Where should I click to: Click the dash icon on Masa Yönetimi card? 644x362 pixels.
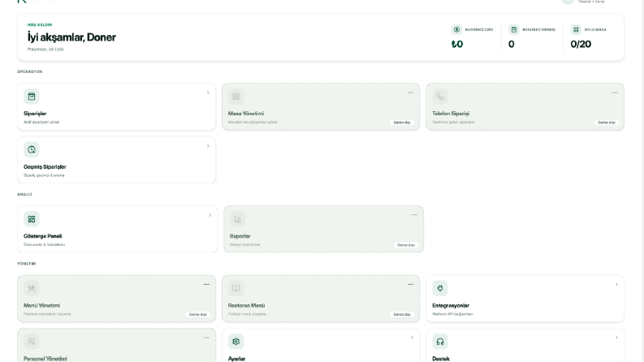click(410, 93)
